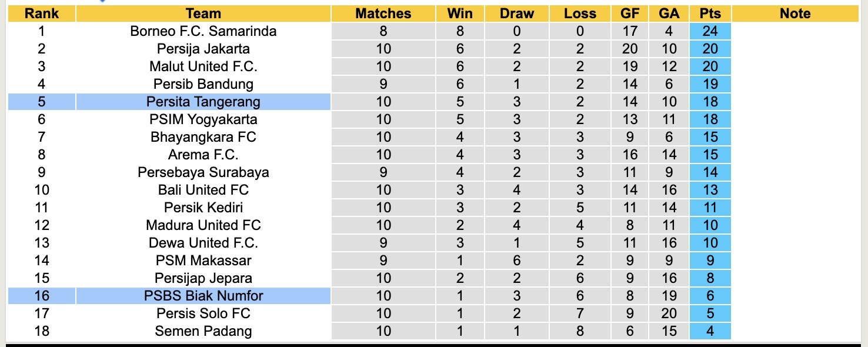Select the Note column header
Screen dimensions: 868x347
click(795, 14)
